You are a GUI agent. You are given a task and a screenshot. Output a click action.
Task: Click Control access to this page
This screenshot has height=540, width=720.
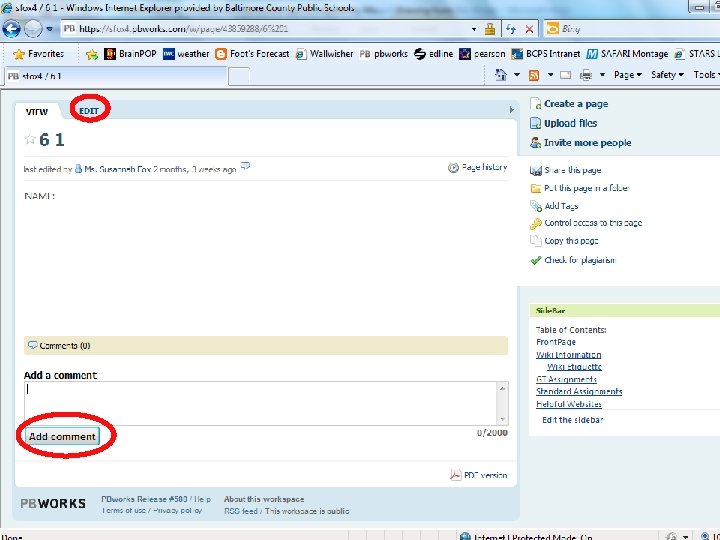tap(586, 223)
